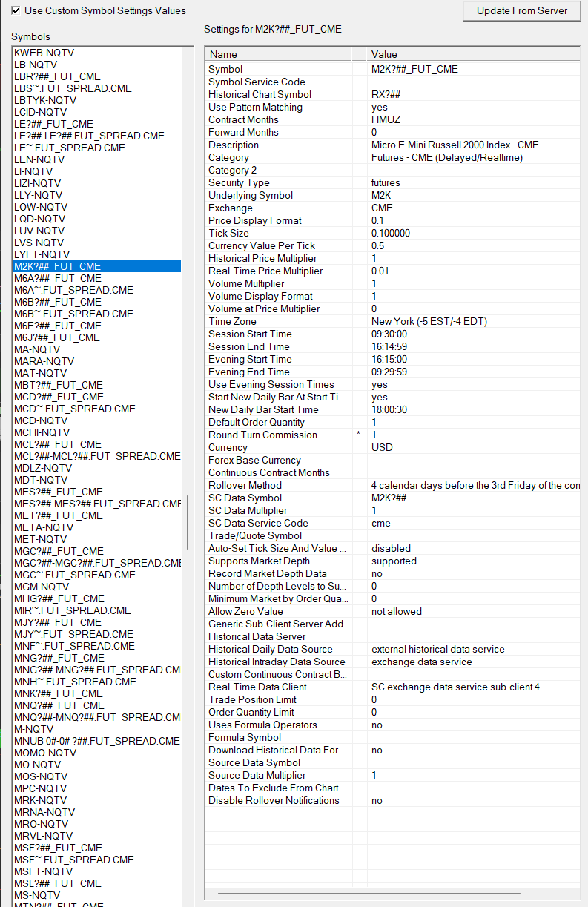Select MGC?##_FUT_CME symbol
588x907 pixels.
(59, 551)
